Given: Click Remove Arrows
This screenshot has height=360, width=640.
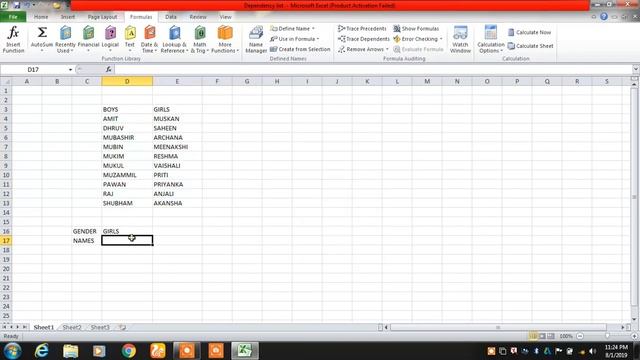Looking at the screenshot, I should pos(361,49).
